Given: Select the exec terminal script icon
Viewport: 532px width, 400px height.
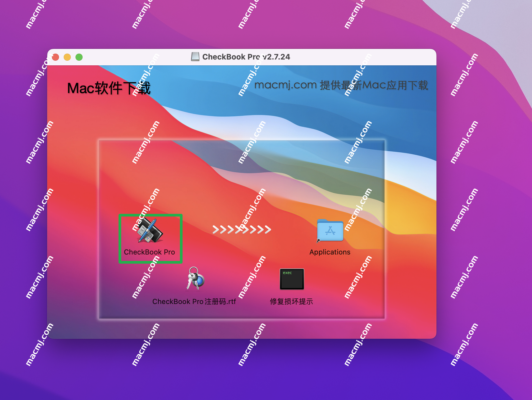Looking at the screenshot, I should pos(292,279).
